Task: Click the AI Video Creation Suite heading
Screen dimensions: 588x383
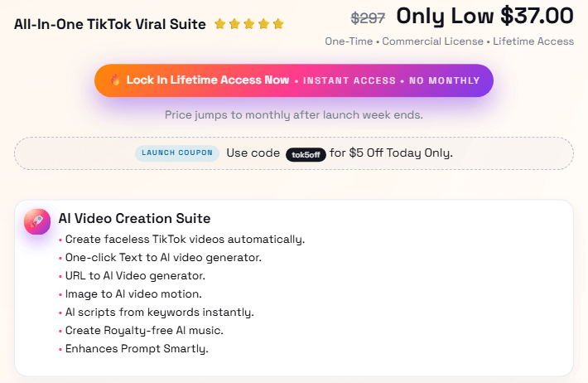Action: pos(134,219)
